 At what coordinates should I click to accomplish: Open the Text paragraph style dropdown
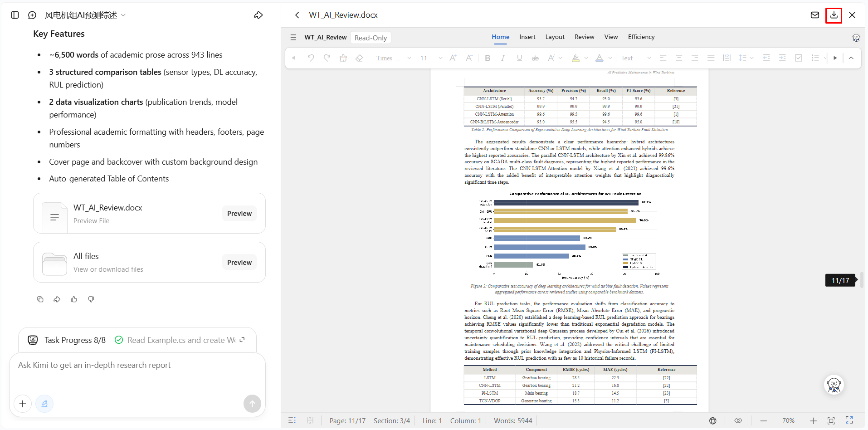[636, 58]
